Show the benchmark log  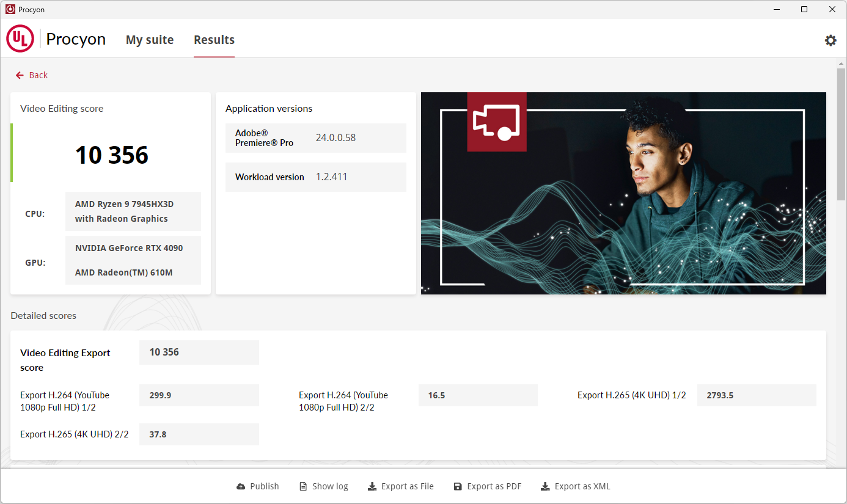pyautogui.click(x=323, y=486)
